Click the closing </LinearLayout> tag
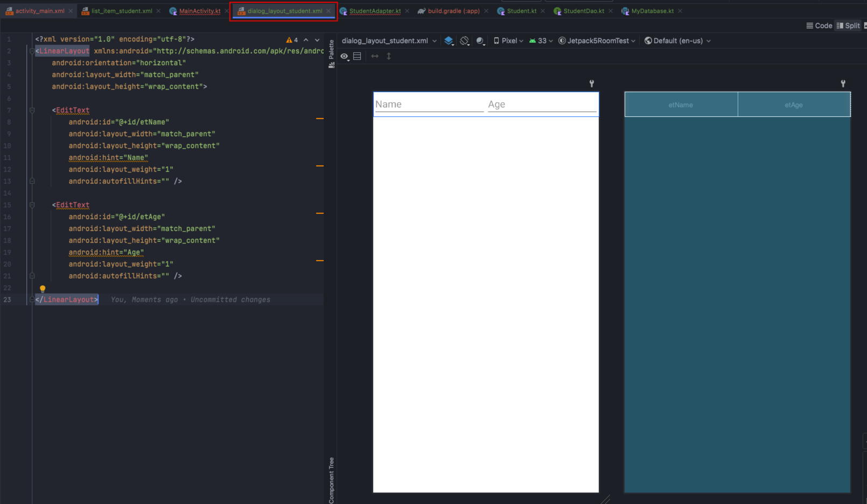The height and width of the screenshot is (504, 867). [x=67, y=300]
